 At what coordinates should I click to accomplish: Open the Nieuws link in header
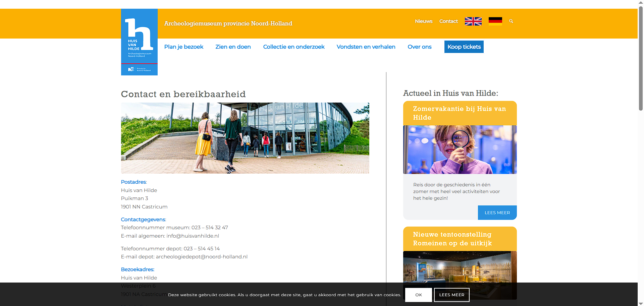(x=424, y=21)
